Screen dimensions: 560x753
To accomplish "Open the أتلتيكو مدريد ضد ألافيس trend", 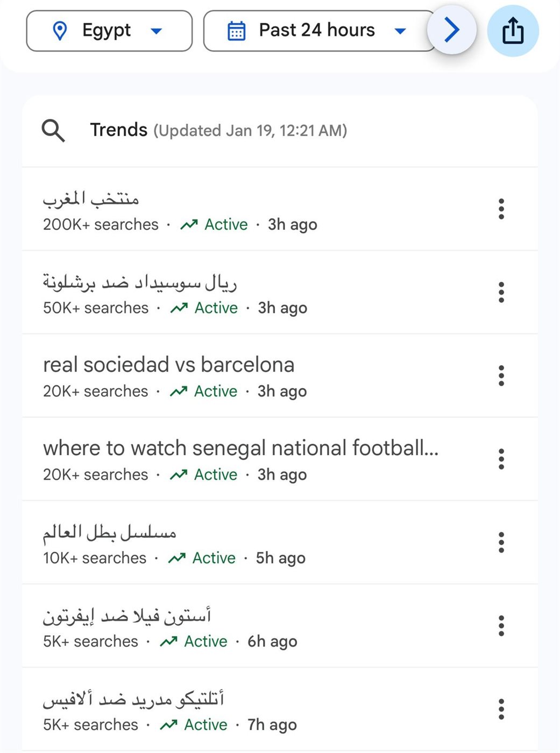I will pos(133,699).
